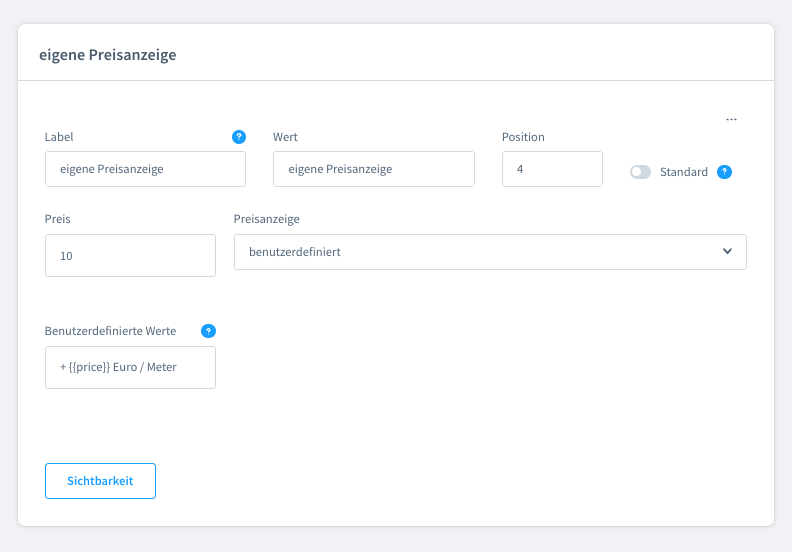Click the Position caption above the field
Viewport: 800px width, 552px height.
(523, 137)
